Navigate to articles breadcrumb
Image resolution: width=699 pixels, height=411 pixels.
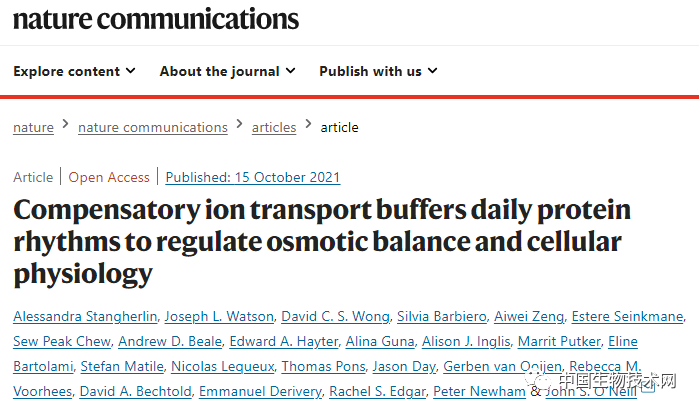coord(274,127)
